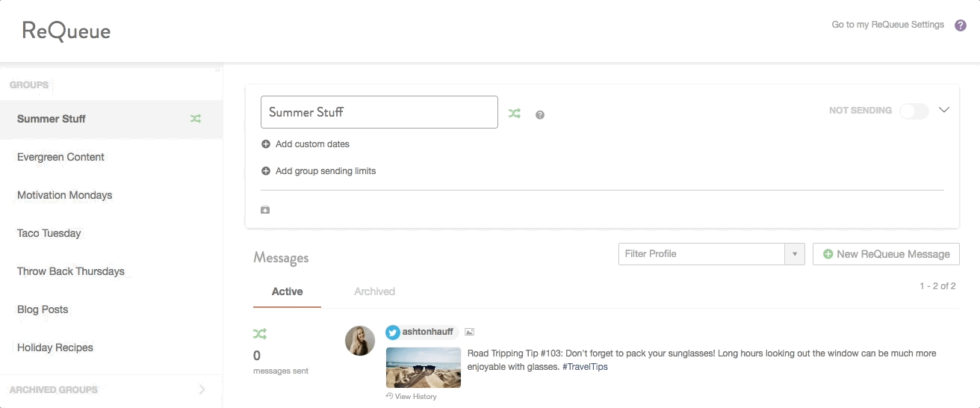Toggle shuffle icon next to group name field
980x408 pixels.
pyautogui.click(x=515, y=114)
